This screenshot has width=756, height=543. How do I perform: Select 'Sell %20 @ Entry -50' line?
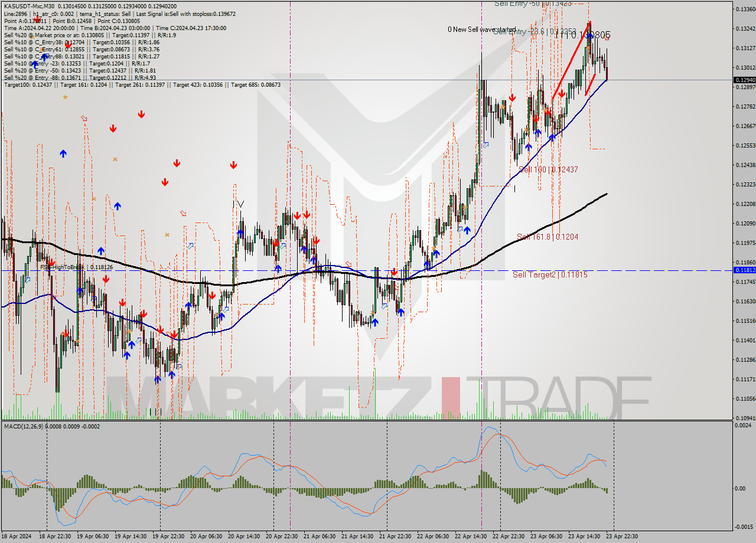click(x=80, y=70)
